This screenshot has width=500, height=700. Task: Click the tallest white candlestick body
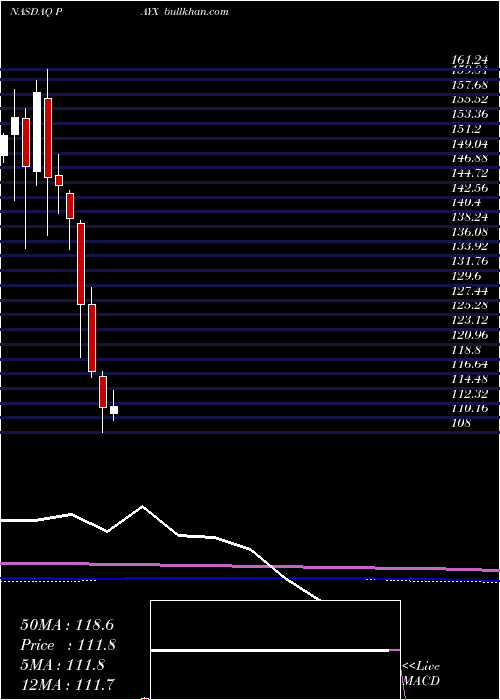(37, 132)
